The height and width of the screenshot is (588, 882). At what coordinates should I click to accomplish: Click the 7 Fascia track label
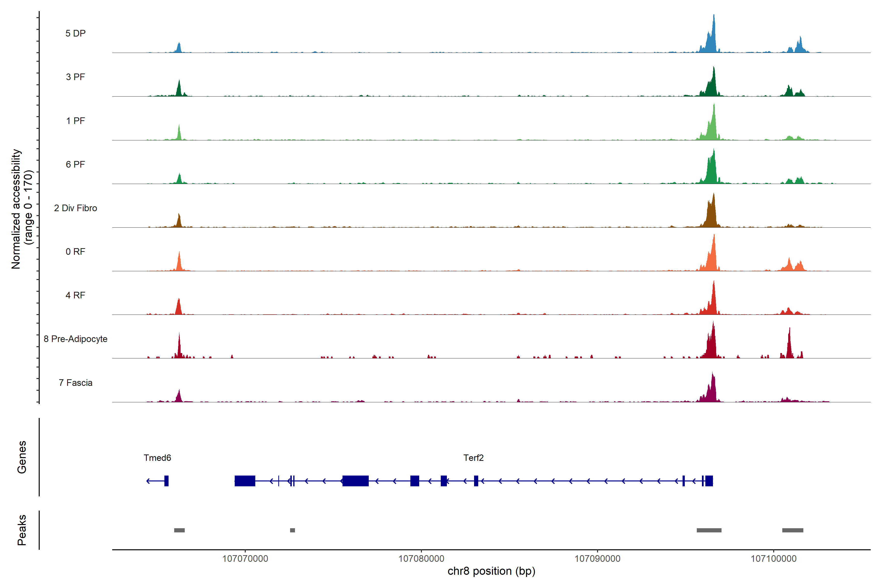click(x=75, y=383)
